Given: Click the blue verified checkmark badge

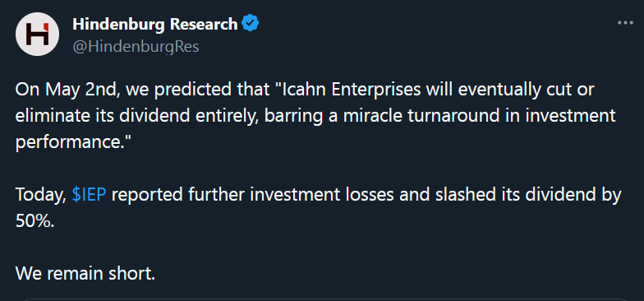Looking at the screenshot, I should tap(250, 23).
